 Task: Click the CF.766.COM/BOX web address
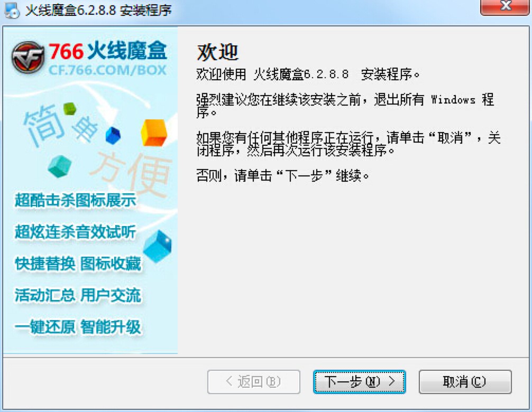[107, 70]
